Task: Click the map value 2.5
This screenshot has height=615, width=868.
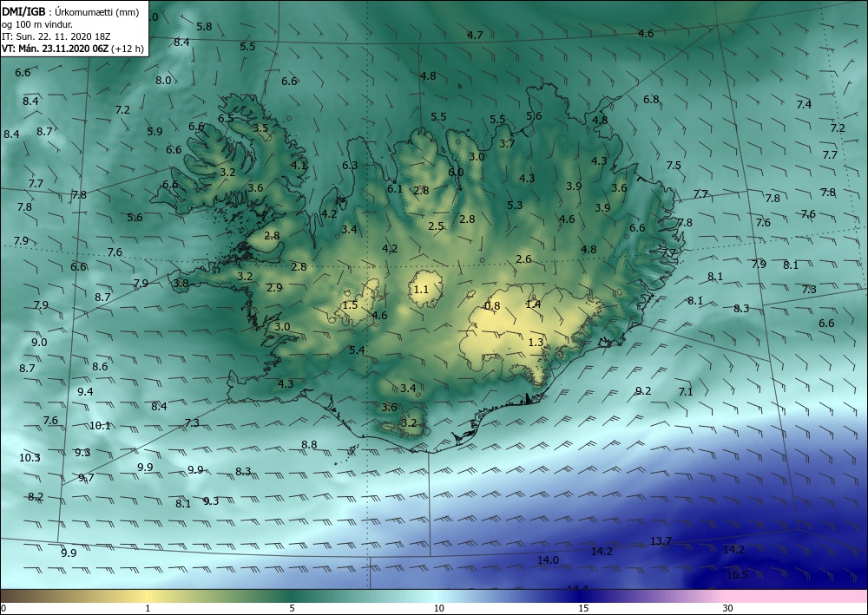Action: 437,226
